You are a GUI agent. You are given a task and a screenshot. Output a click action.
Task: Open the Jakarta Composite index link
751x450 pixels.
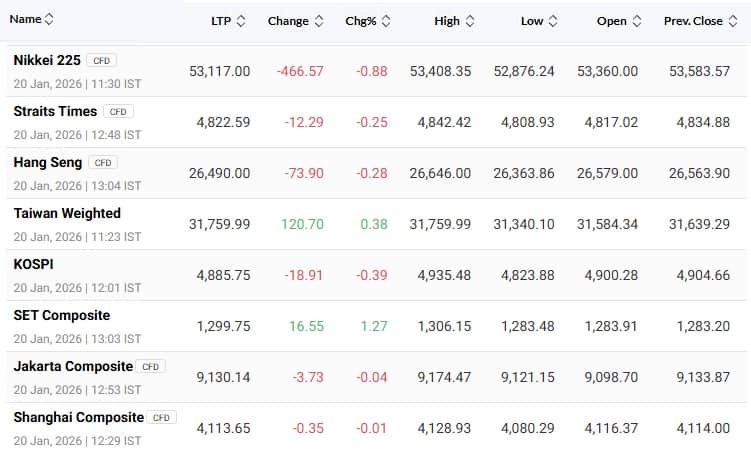pyautogui.click(x=73, y=367)
